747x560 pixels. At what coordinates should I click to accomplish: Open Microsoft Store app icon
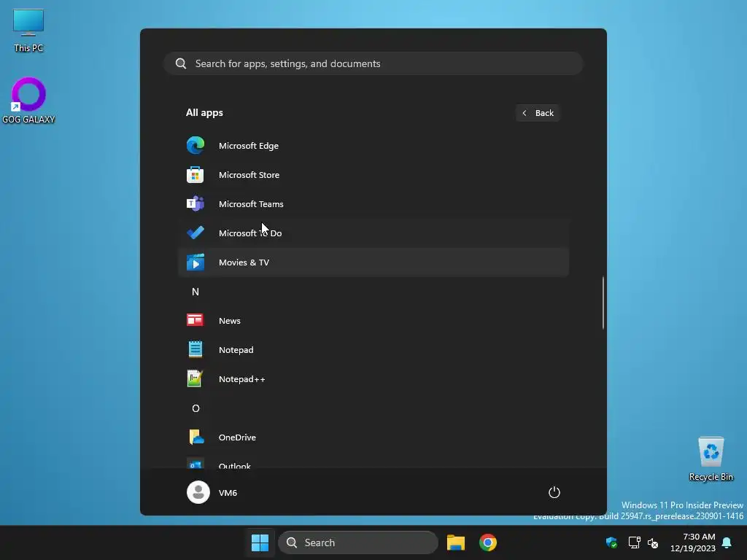click(196, 175)
